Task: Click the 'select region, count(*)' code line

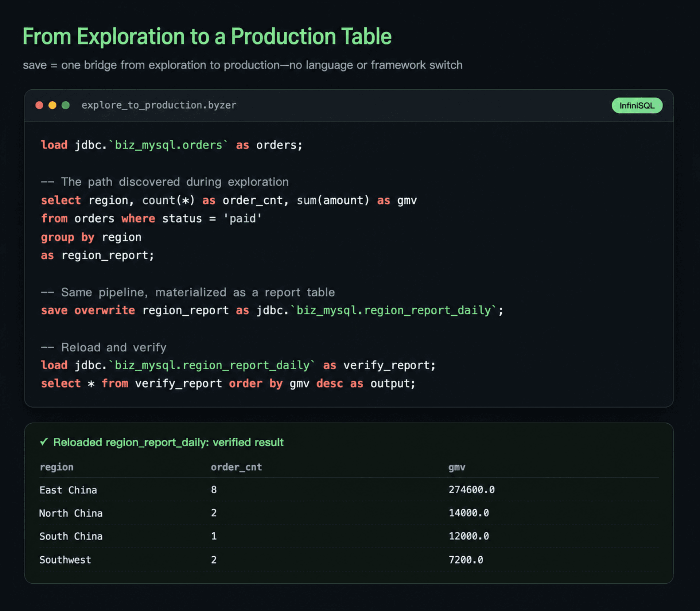Action: tap(229, 200)
